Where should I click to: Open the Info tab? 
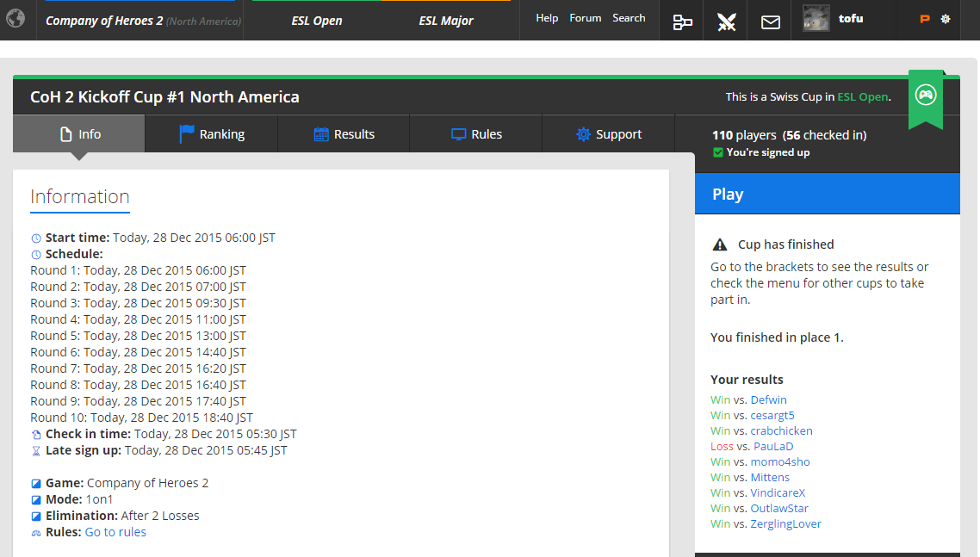[79, 133]
